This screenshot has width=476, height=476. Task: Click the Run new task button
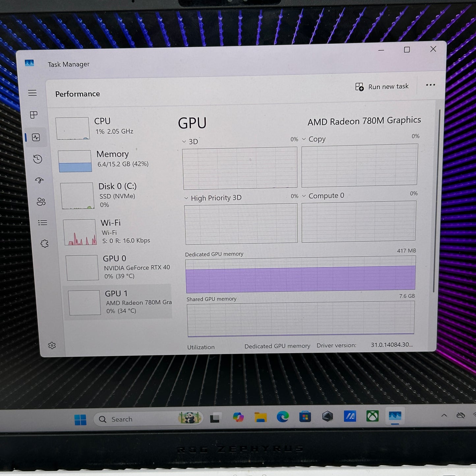pos(382,87)
